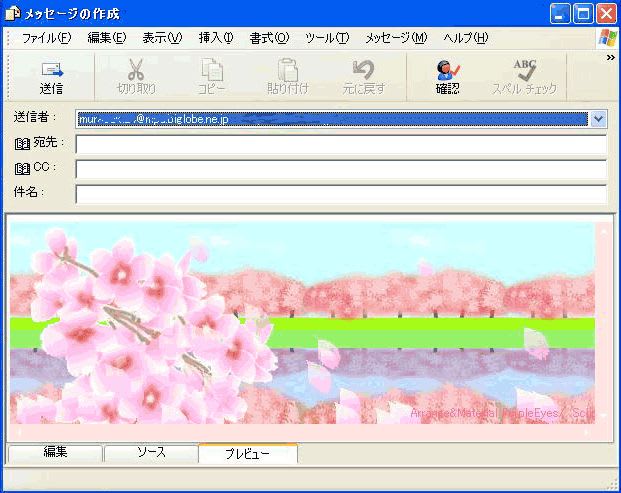Click the cherry blossom stationery preview
The image size is (621, 493).
pyautogui.click(x=300, y=320)
